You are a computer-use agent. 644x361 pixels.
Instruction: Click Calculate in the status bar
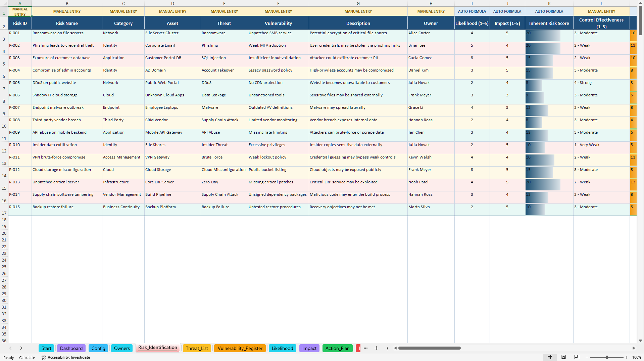(27, 357)
